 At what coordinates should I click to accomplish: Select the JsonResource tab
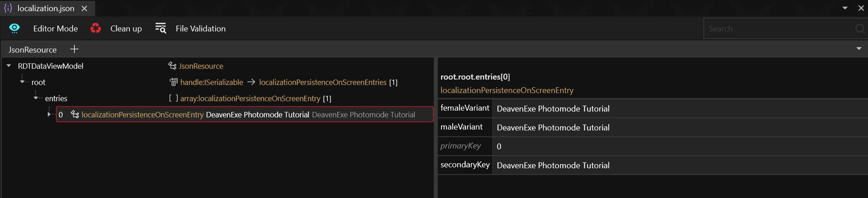coord(32,49)
